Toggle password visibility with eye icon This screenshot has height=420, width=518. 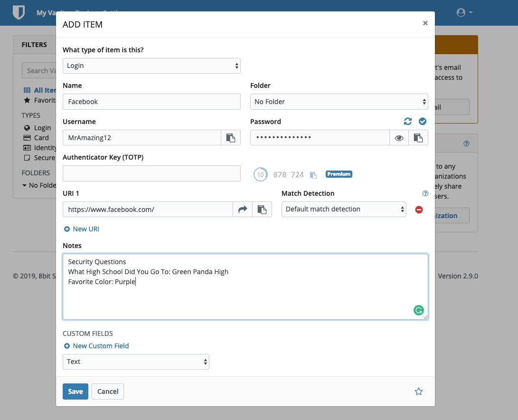(x=399, y=138)
